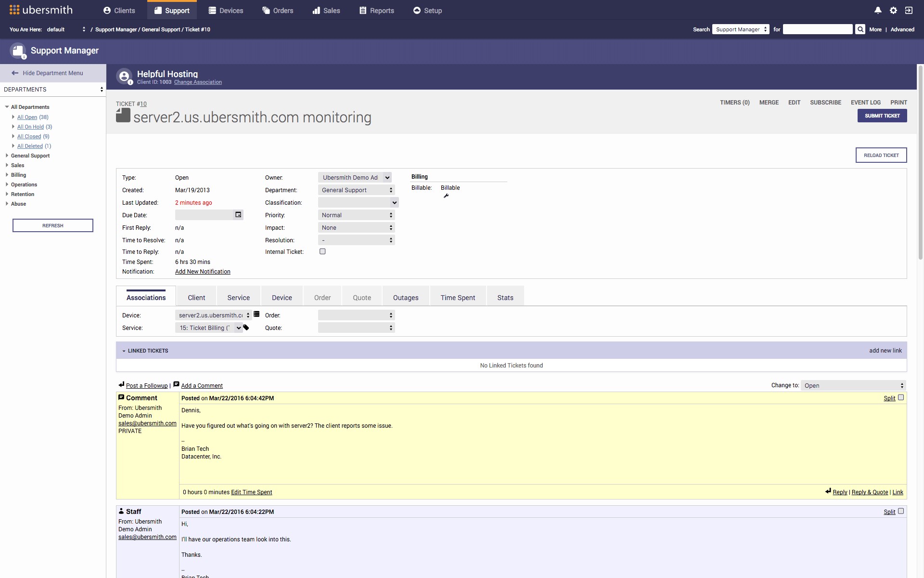Click Reply & Quote on Comment post
The height and width of the screenshot is (578, 924).
pyautogui.click(x=870, y=492)
